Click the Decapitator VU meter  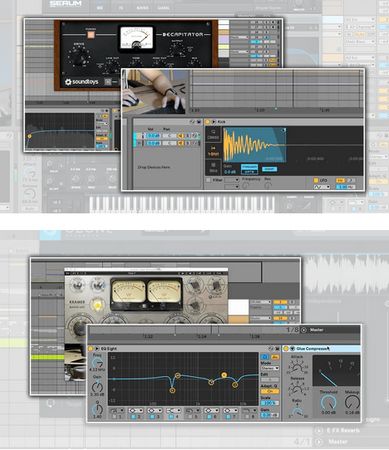pos(136,39)
